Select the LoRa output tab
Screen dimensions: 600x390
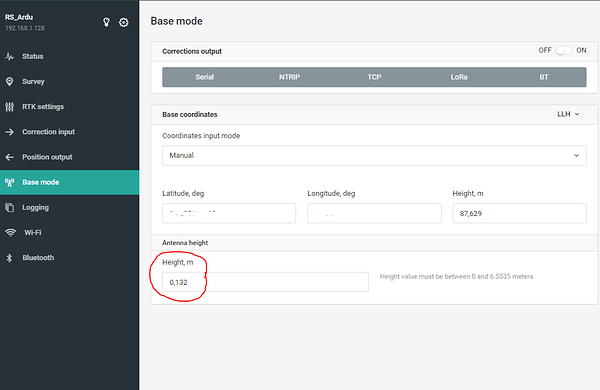click(459, 77)
